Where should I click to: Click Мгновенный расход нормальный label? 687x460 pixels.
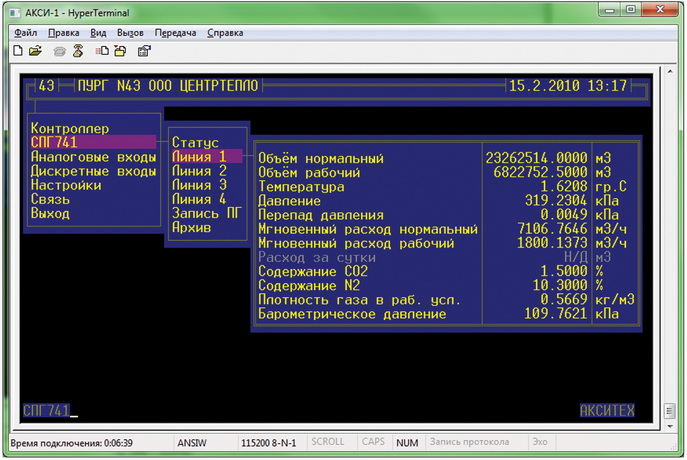[x=368, y=229]
